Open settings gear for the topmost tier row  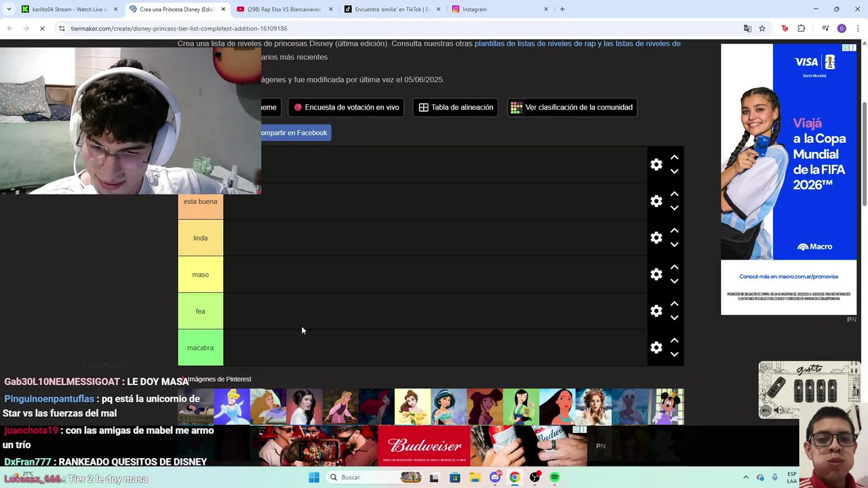[656, 165]
